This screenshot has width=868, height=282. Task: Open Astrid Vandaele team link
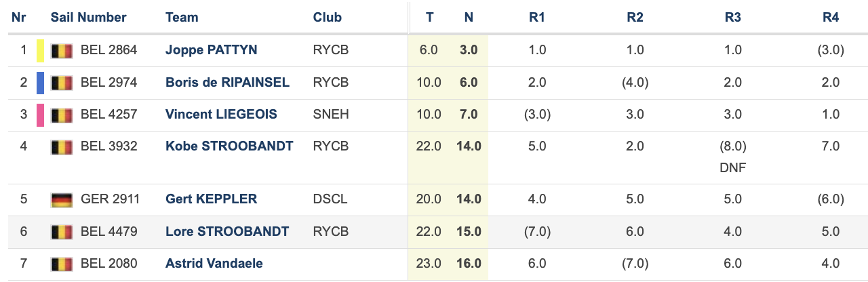214,264
